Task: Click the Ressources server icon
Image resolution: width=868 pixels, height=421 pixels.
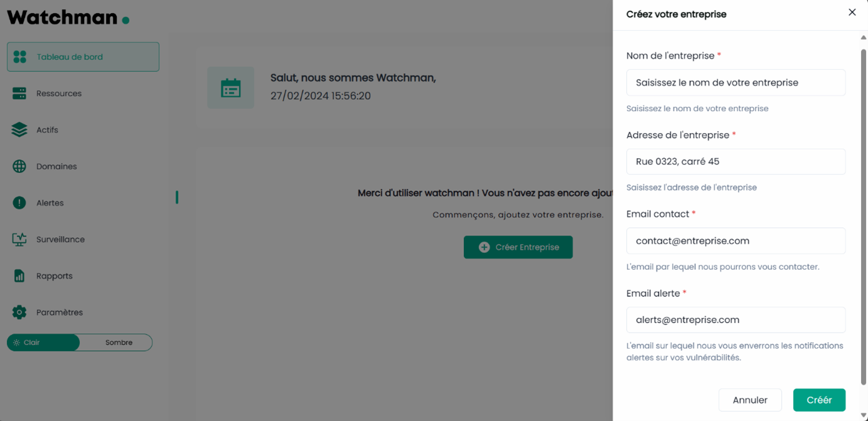Action: coord(19,93)
